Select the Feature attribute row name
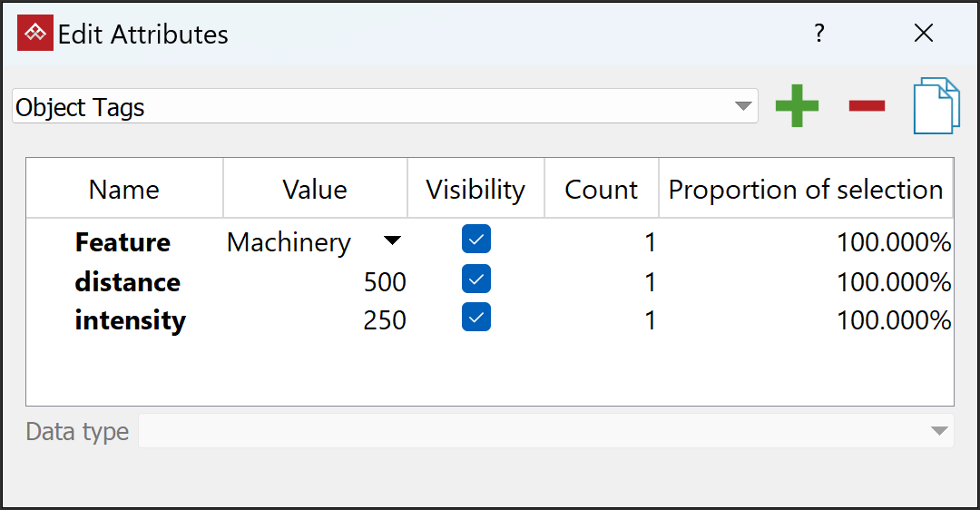 [122, 242]
